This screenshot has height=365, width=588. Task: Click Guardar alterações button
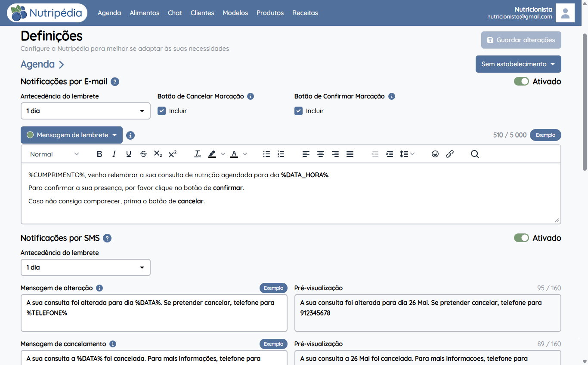[x=521, y=40]
